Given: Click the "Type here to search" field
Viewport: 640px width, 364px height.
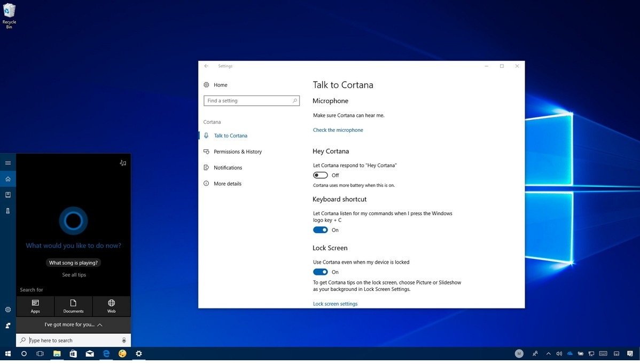Looking at the screenshot, I should (74, 341).
